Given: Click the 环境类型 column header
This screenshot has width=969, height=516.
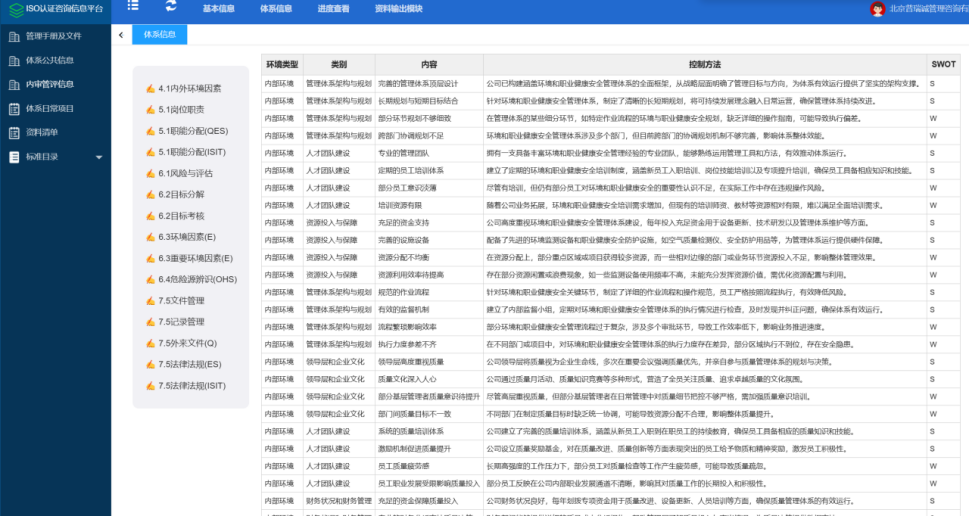Looking at the screenshot, I should (282, 64).
